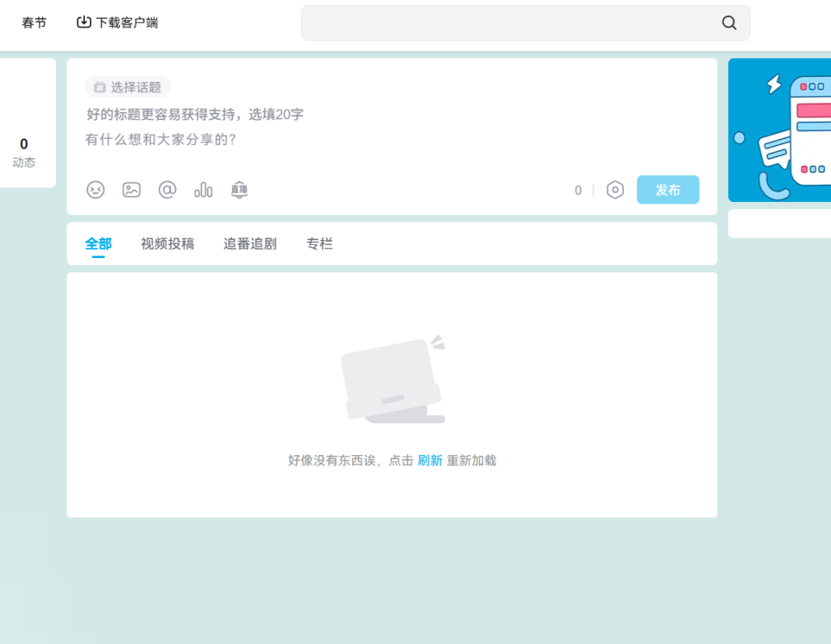Viewport: 831px width, 644px height.
Task: Switch to the 全部 tab
Action: 98,243
